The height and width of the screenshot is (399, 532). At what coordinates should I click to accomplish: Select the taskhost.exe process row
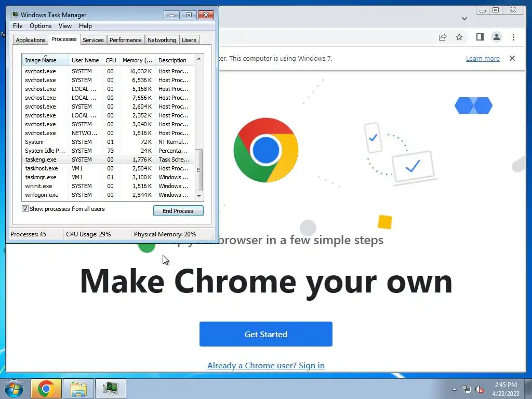coord(108,168)
